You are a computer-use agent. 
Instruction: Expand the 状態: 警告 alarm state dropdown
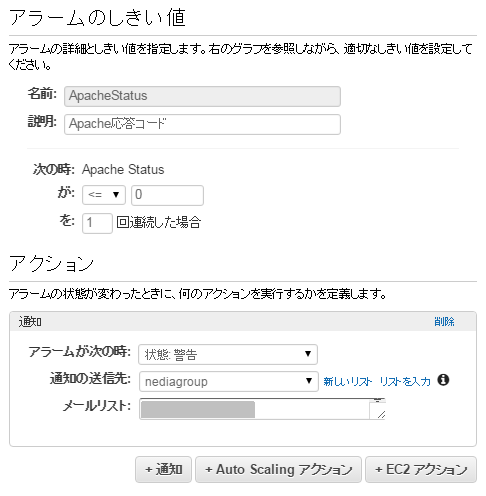pos(228,354)
